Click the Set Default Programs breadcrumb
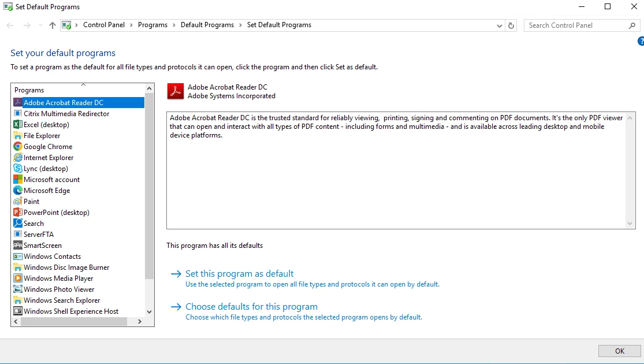644x364 pixels. [x=280, y=25]
